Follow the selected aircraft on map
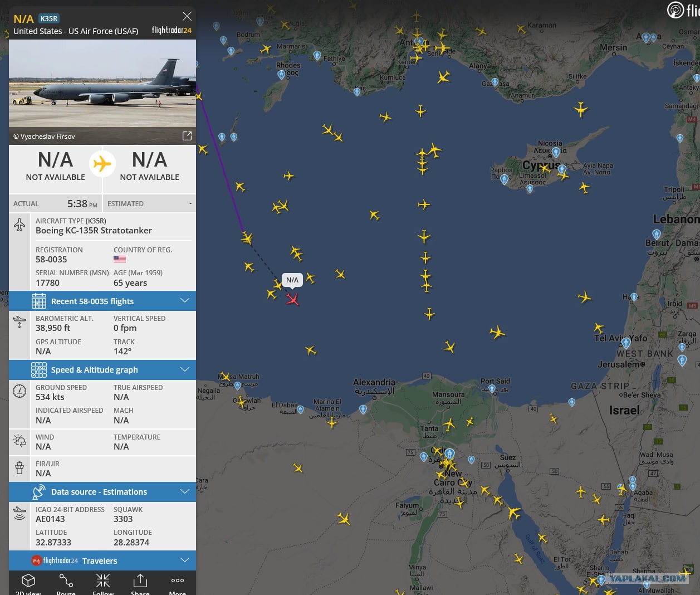 pos(103,583)
